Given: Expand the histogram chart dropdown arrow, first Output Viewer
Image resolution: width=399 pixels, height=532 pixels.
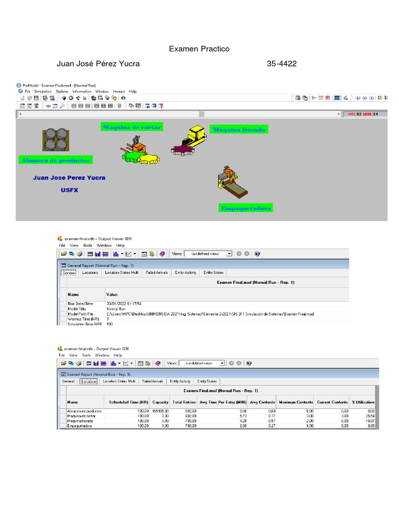Looking at the screenshot, I should click(122, 254).
